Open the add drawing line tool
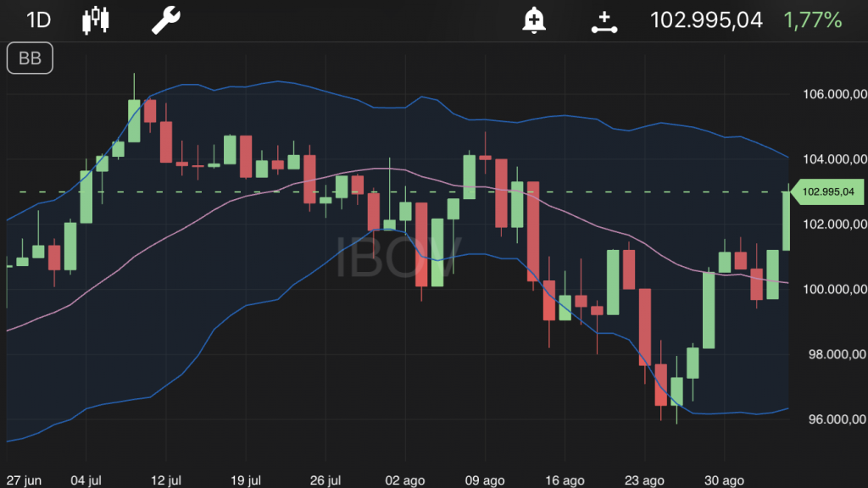The height and width of the screenshot is (488, 868). pyautogui.click(x=604, y=22)
